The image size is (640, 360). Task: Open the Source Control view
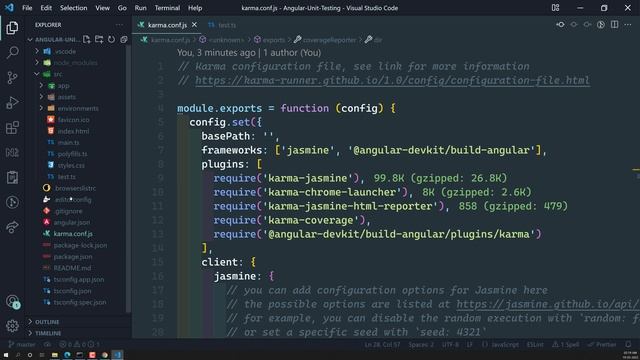[12, 77]
